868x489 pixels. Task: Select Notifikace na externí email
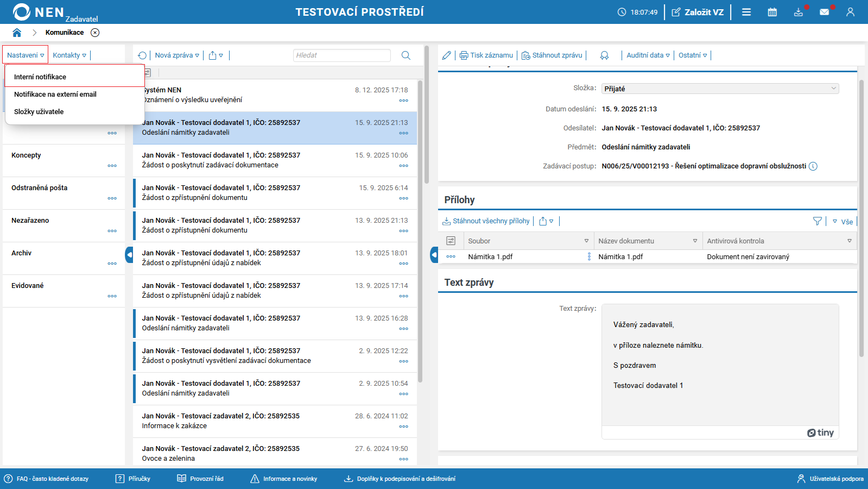55,95
